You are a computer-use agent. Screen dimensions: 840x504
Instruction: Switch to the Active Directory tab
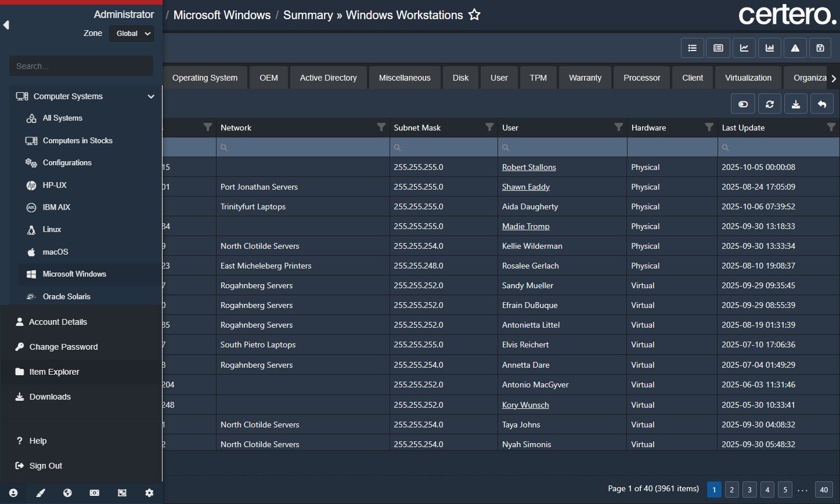click(328, 78)
